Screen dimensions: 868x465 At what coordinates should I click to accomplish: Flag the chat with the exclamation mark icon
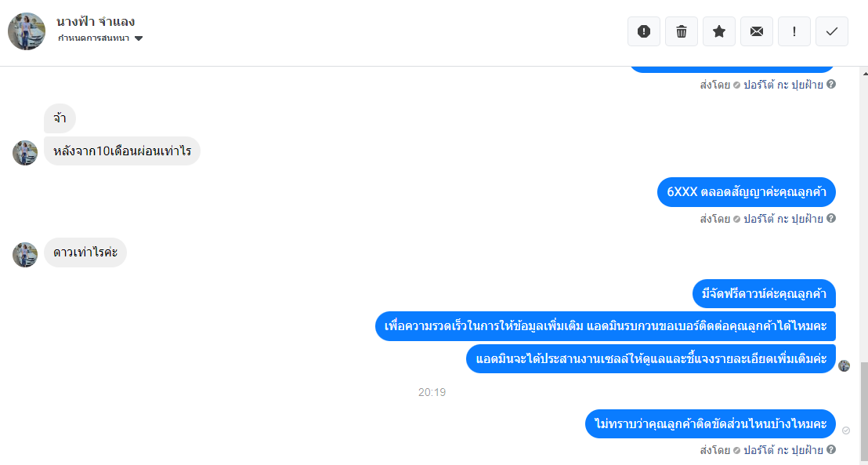[x=794, y=31]
